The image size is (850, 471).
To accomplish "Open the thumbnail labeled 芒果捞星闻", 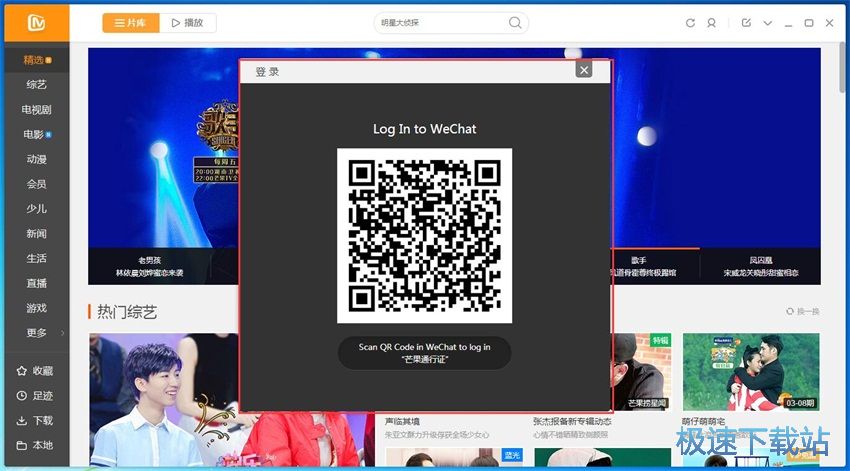I will [x=642, y=372].
